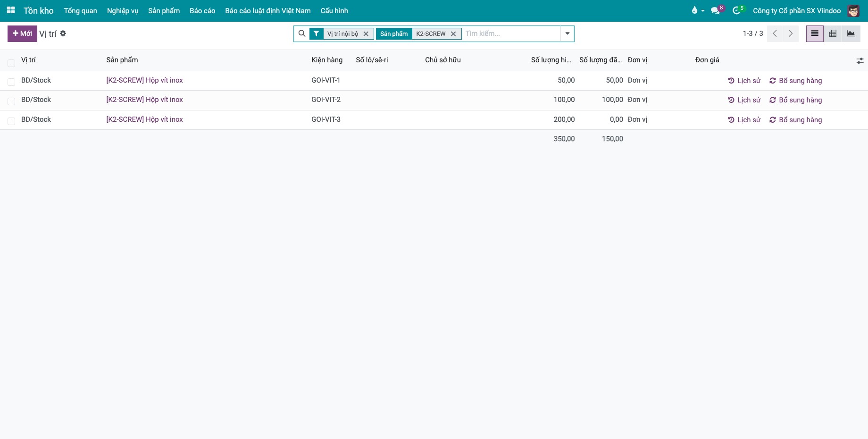
Task: Open Báo cáo luật định Việt Nam menu
Action: click(268, 10)
